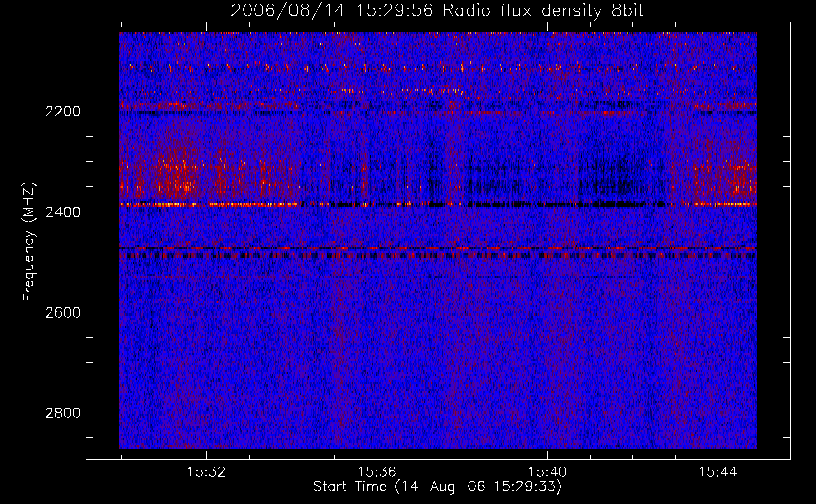The height and width of the screenshot is (504, 816).
Task: Click the 2600 frequency tick label
Action: point(63,312)
